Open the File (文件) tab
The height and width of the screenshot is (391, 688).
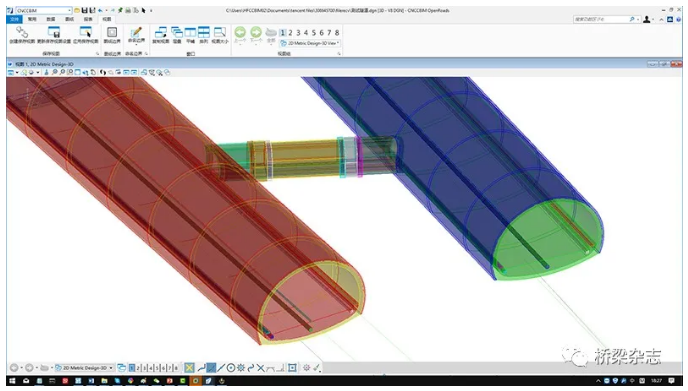[x=14, y=19]
